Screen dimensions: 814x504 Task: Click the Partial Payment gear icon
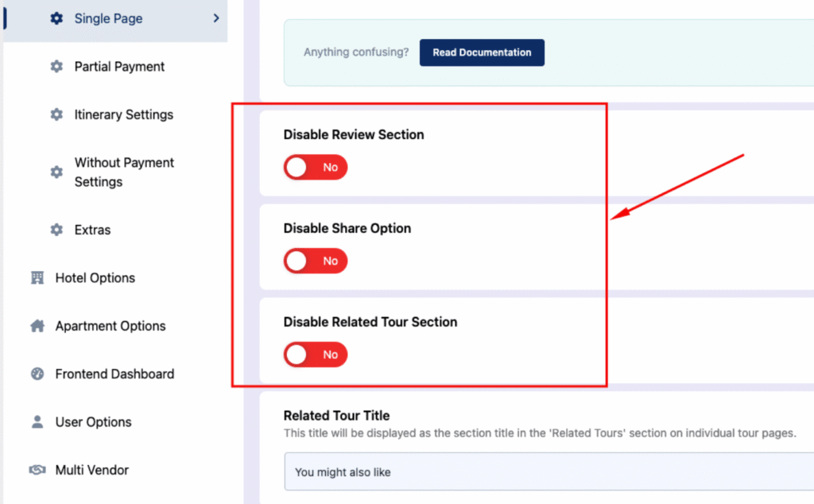click(x=56, y=67)
